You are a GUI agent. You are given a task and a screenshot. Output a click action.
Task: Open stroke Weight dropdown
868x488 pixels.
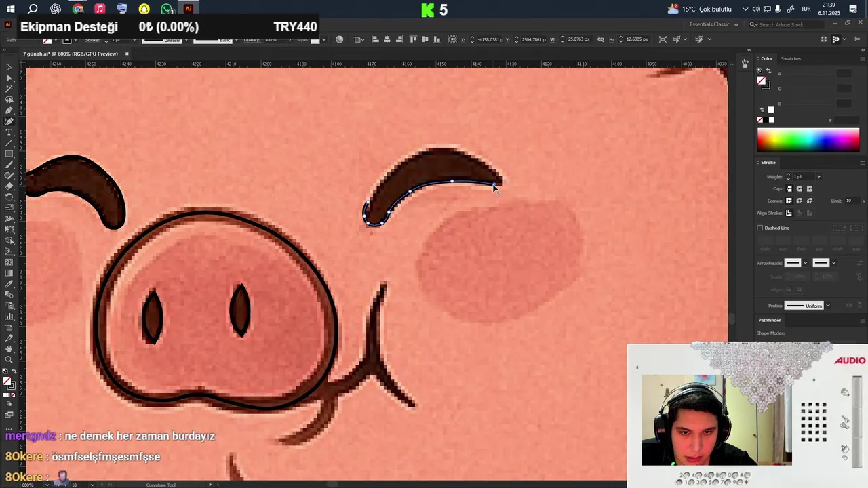pos(818,177)
